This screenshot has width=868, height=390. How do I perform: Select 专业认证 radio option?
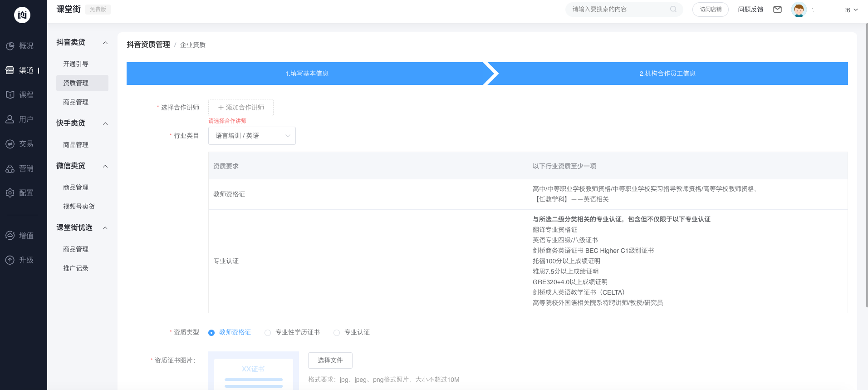(352, 332)
